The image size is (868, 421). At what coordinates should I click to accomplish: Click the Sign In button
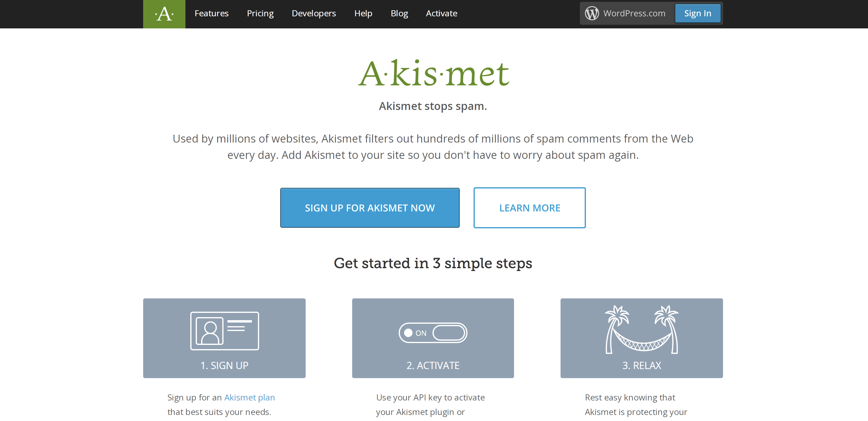(x=697, y=13)
